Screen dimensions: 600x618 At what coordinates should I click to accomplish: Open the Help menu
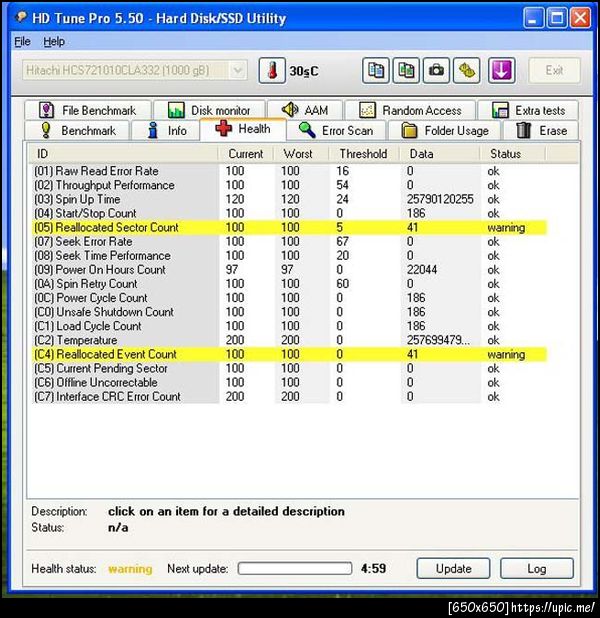tap(54, 41)
